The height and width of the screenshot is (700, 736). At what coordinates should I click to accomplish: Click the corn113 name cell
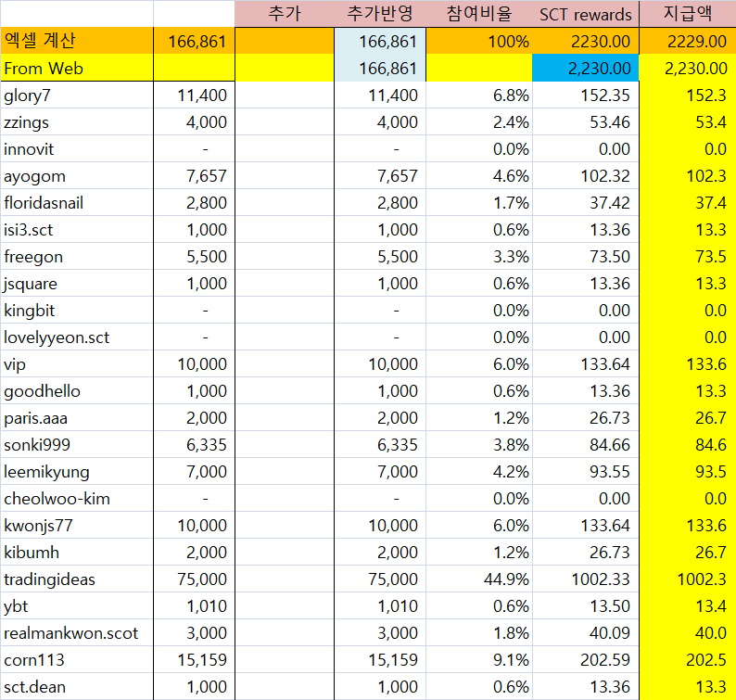[x=77, y=660]
